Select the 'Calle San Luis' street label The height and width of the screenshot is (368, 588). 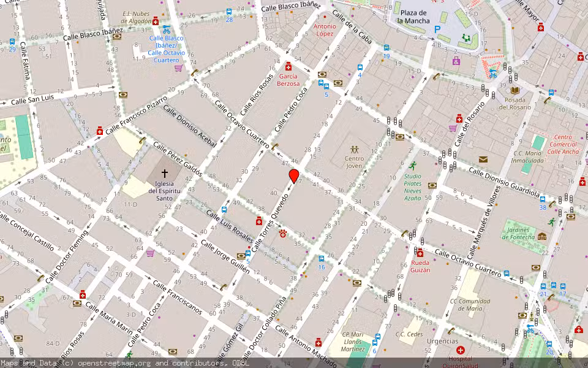[32, 99]
